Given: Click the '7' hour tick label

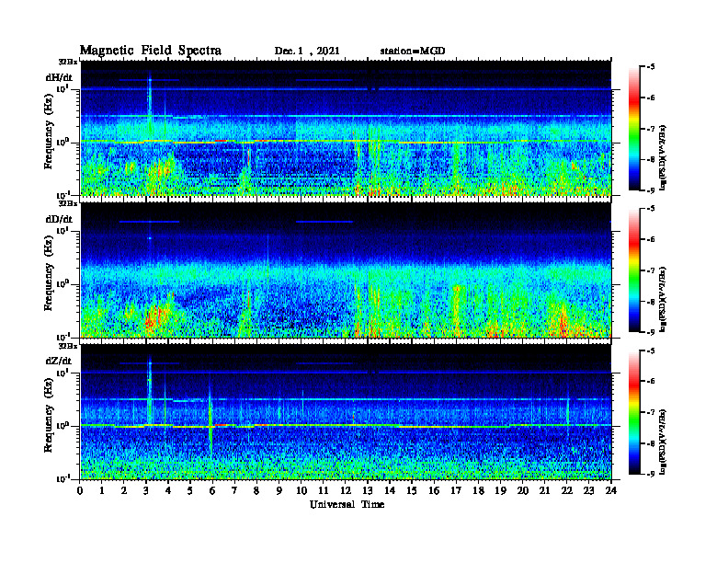Looking at the screenshot, I should click(x=234, y=491).
